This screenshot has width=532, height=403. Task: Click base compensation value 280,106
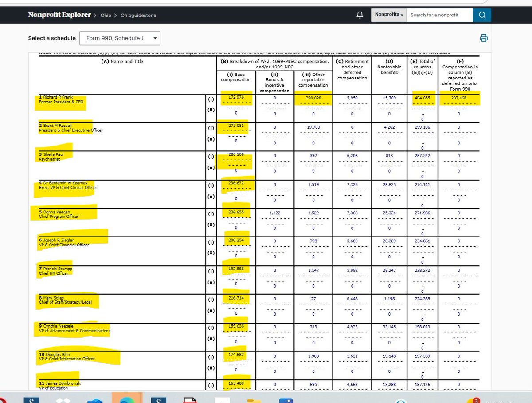pos(236,154)
